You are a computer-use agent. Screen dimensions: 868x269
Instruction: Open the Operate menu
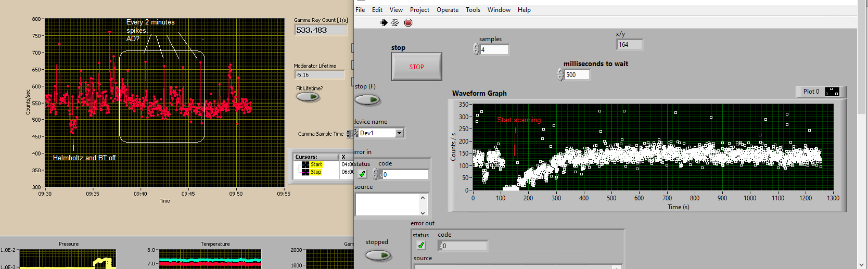click(448, 10)
